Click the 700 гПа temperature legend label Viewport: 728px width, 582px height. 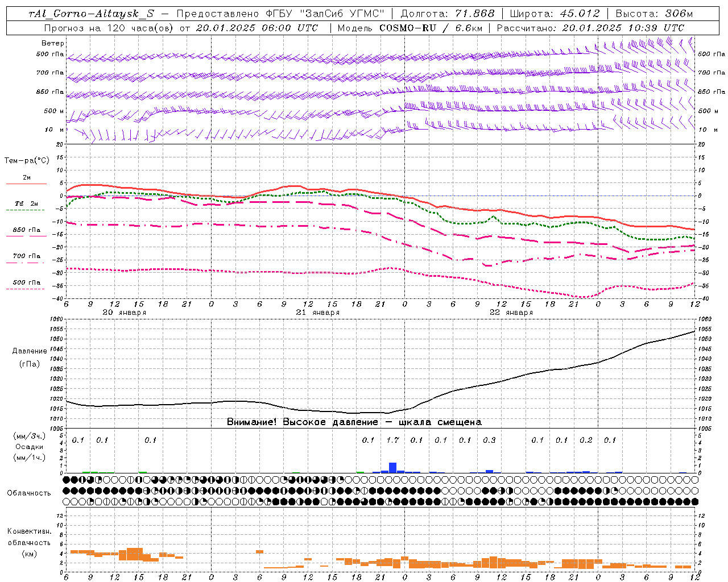(x=27, y=256)
